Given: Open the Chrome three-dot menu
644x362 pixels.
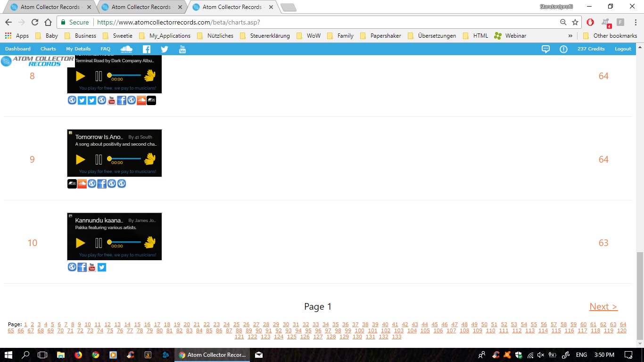Looking at the screenshot, I should tap(635, 22).
